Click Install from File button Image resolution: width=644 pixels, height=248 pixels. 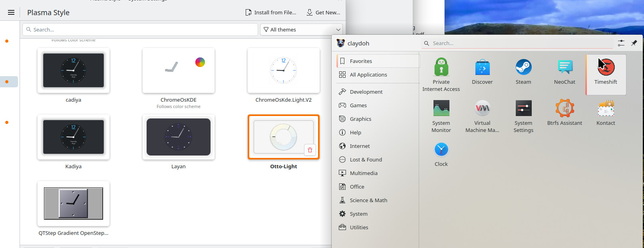(x=271, y=12)
